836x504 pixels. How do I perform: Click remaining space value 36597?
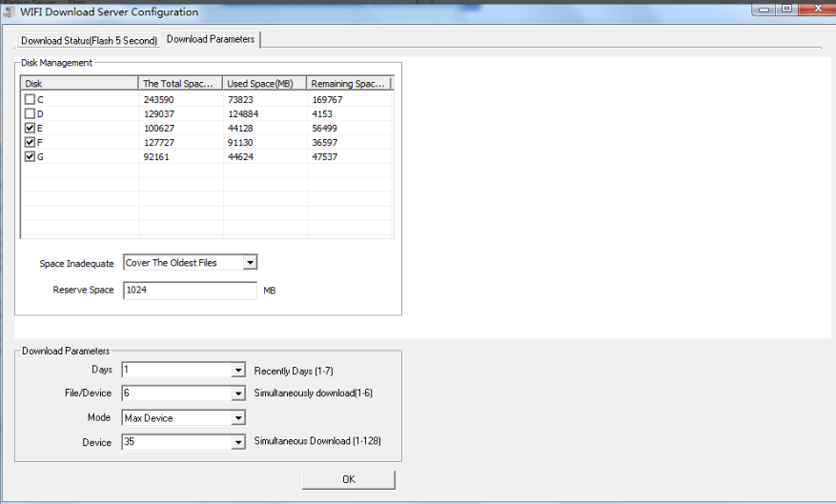[x=325, y=143]
